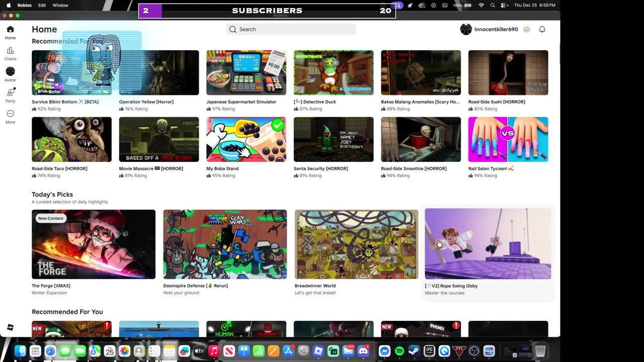Open App Store from the dock

coord(288,351)
